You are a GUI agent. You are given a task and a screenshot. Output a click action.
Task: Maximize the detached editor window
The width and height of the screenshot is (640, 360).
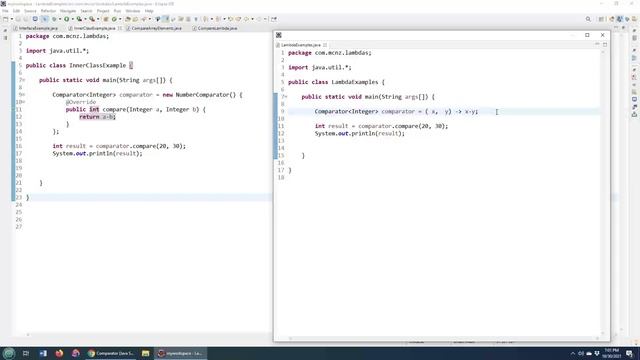pyautogui.click(x=587, y=35)
